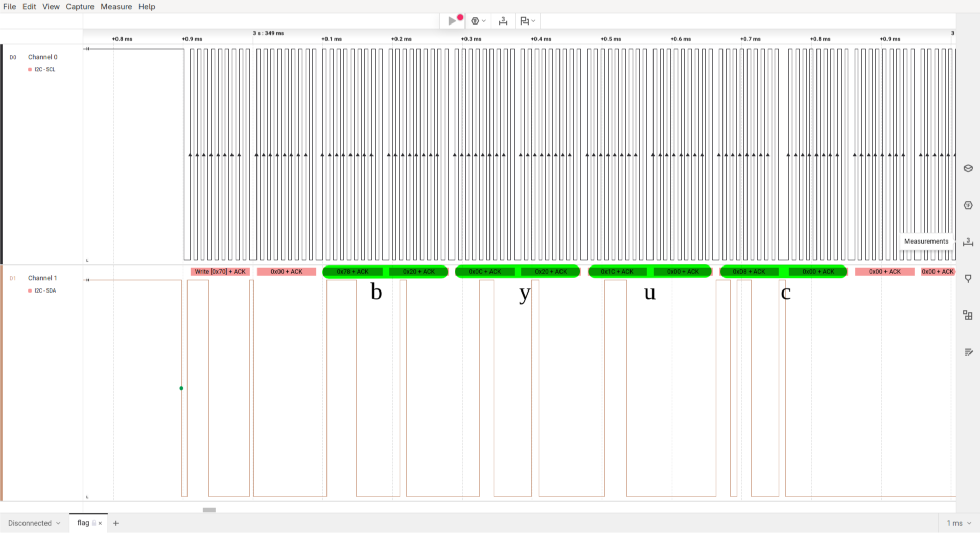Open the Timing Markers sidebar panel
980x533 pixels.
coord(968,279)
